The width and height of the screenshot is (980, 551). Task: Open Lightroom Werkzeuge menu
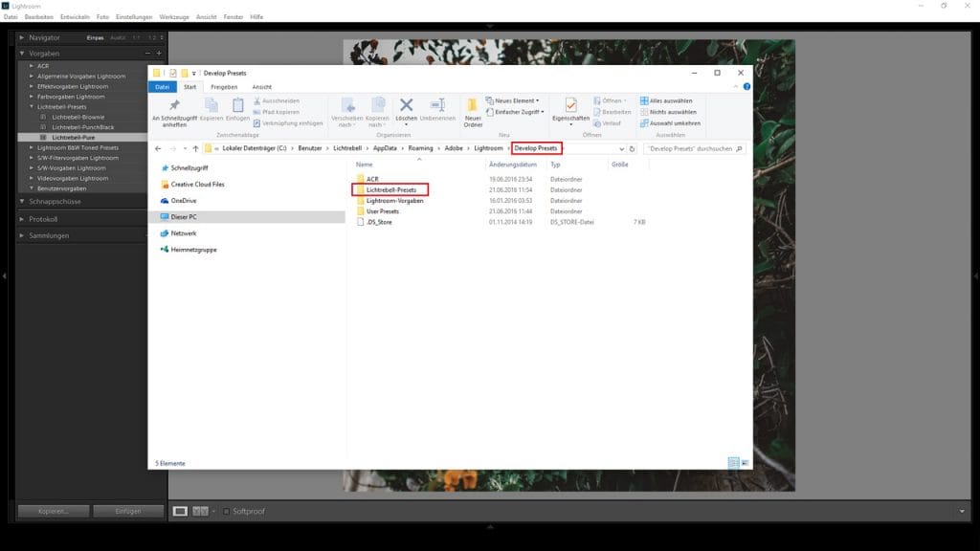point(174,17)
